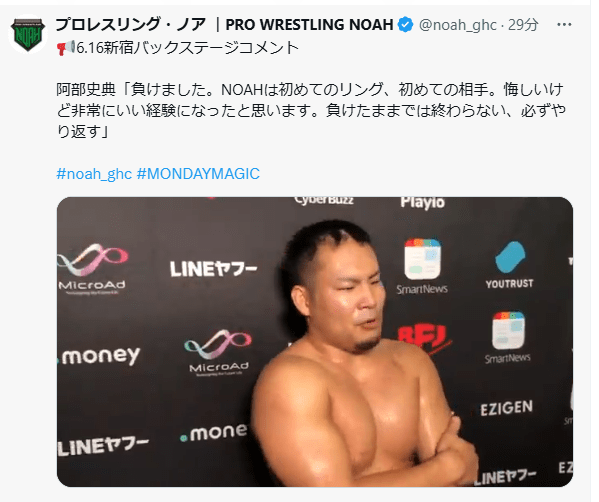Play the backstage comment video
The image size is (599, 502).
(x=315, y=342)
